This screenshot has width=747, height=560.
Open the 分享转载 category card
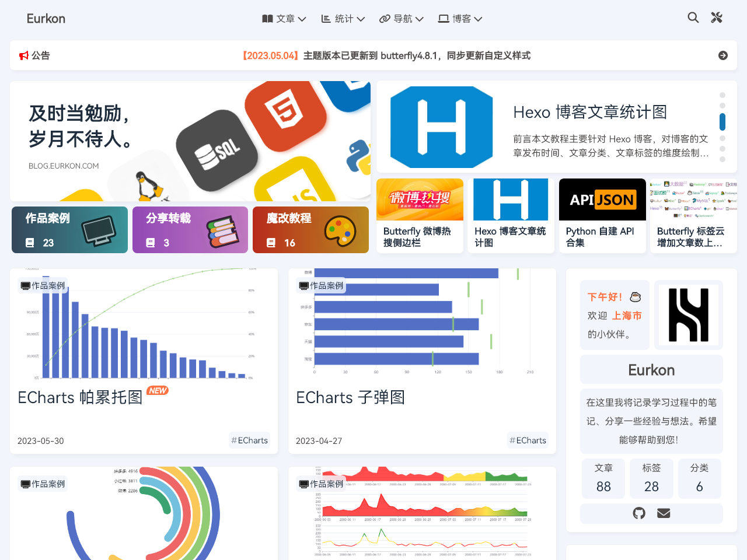[190, 230]
